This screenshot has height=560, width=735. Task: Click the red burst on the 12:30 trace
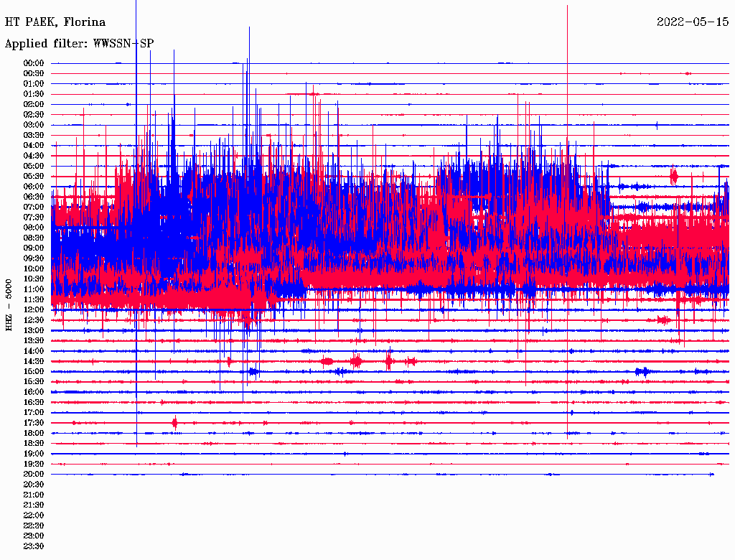(664, 320)
